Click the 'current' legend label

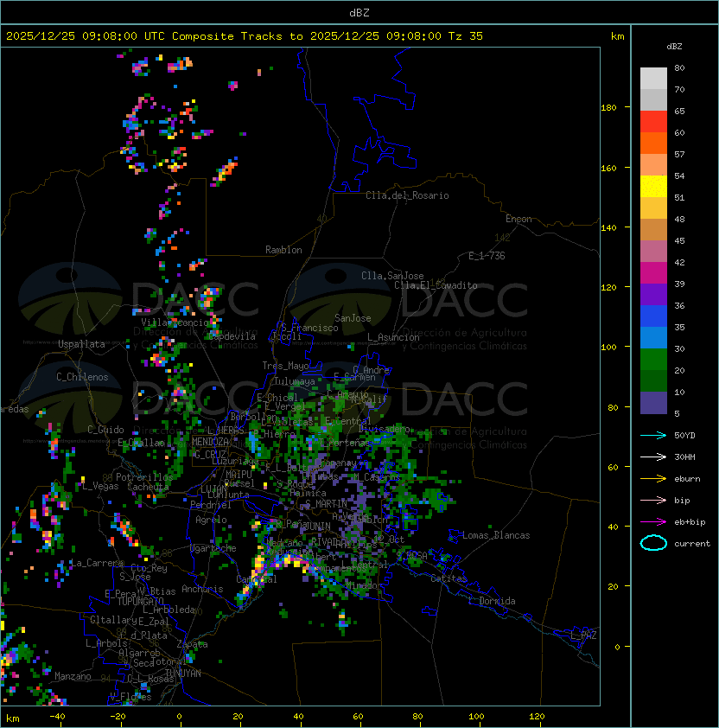tap(692, 544)
